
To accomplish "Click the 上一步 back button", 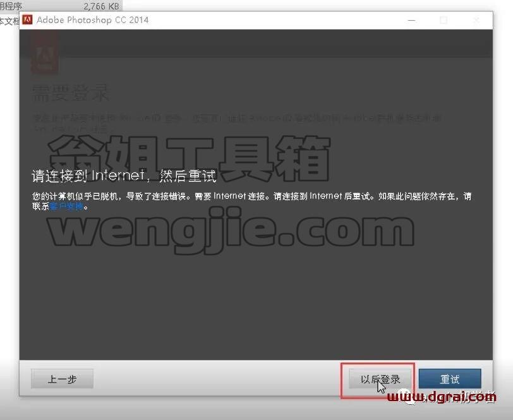I will click(x=62, y=379).
